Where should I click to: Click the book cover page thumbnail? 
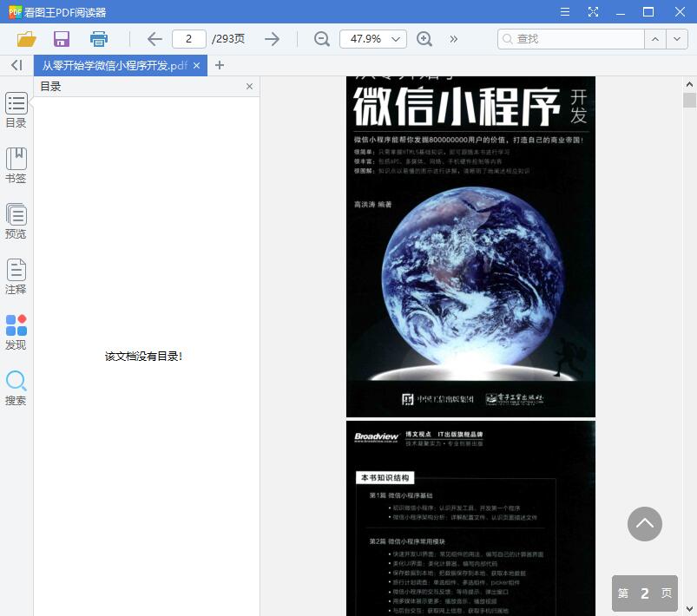pyautogui.click(x=470, y=246)
